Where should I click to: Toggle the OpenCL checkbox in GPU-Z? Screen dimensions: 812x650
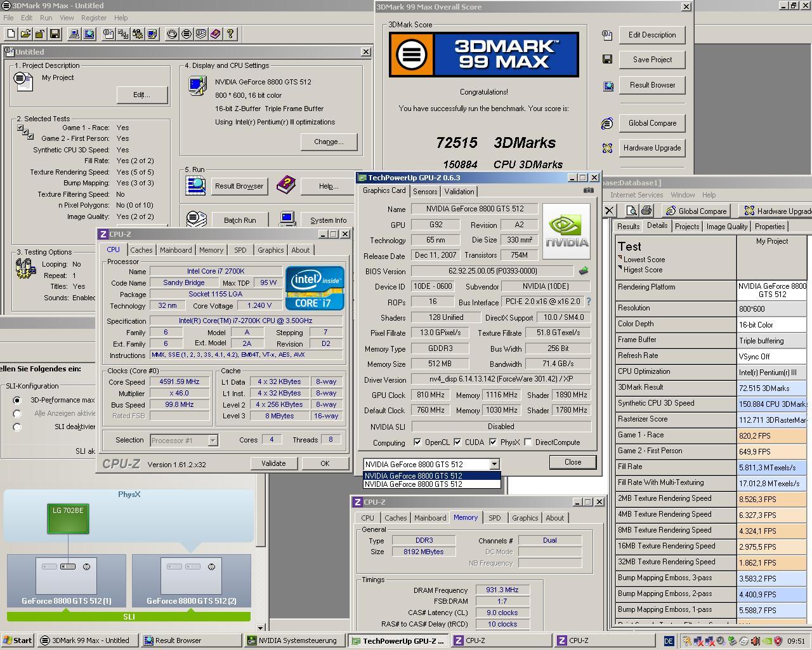click(417, 442)
